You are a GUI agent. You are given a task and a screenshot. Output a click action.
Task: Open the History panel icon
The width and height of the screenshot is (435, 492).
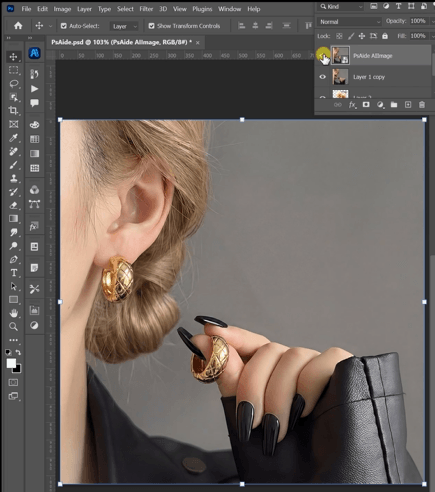point(34,74)
